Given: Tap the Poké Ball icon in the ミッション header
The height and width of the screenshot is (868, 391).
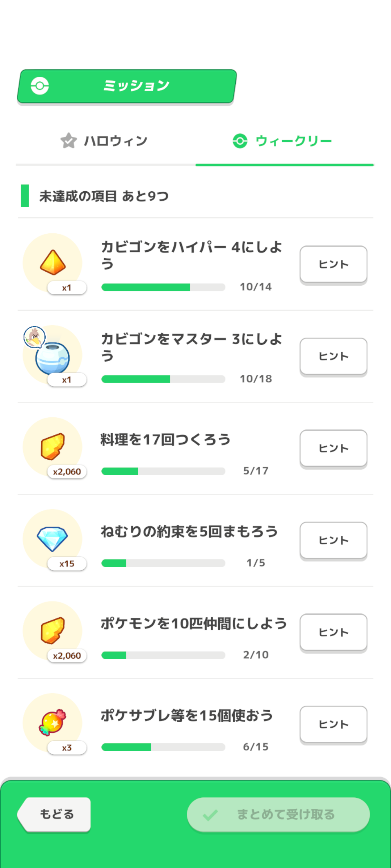Looking at the screenshot, I should tap(40, 86).
